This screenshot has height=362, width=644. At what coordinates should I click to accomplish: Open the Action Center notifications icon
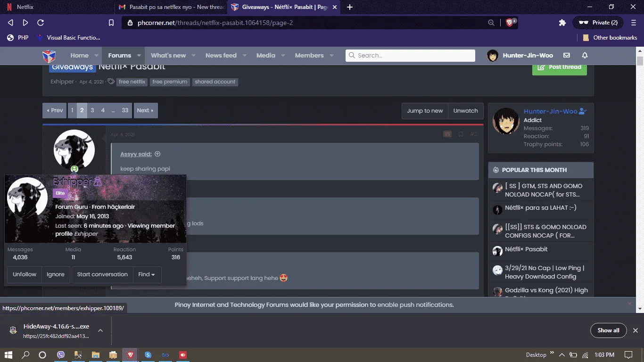coord(628,354)
